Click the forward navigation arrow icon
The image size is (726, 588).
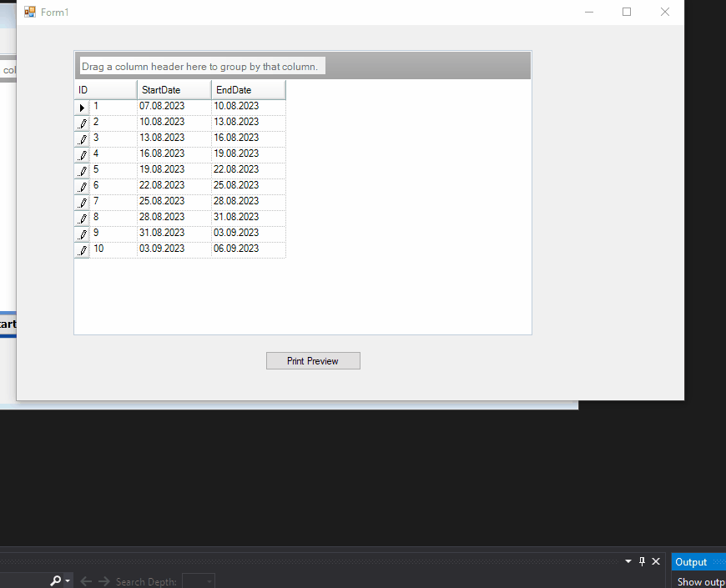(103, 580)
